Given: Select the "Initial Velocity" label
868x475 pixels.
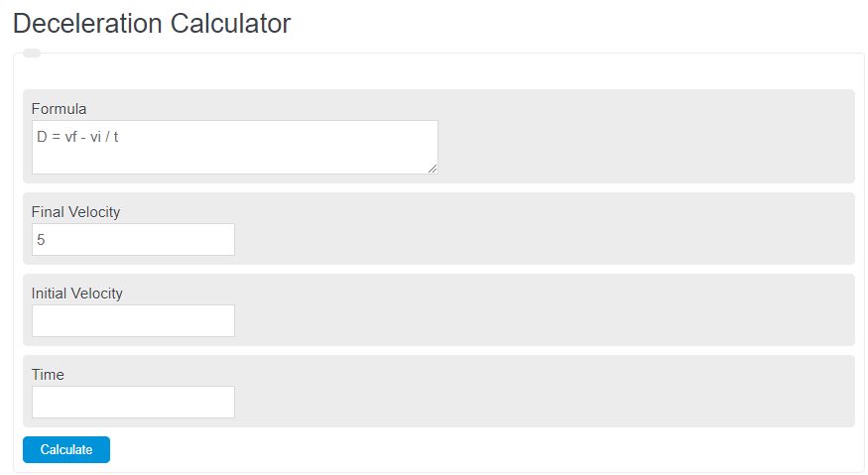Looking at the screenshot, I should 77,293.
